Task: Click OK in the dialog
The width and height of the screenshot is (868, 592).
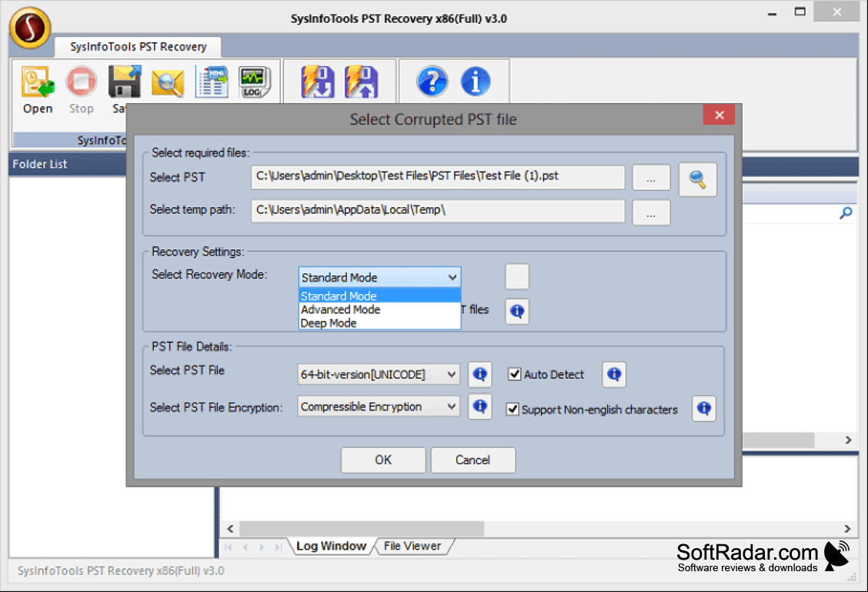Action: 383,460
